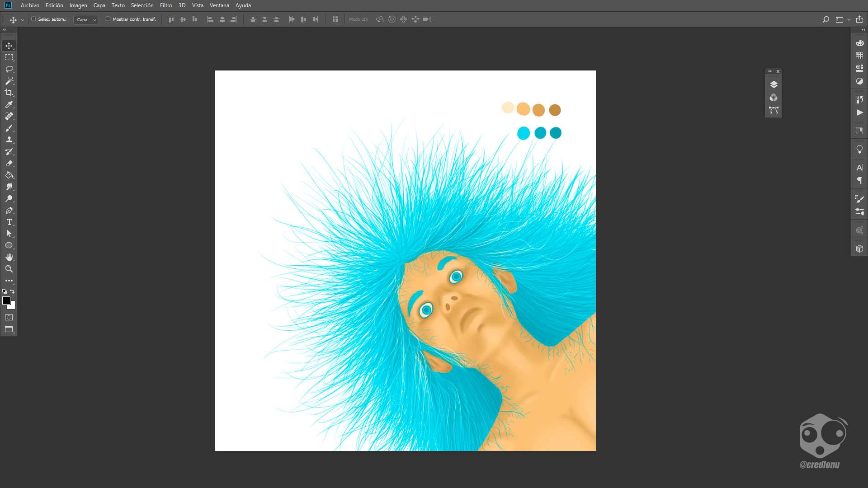Screen dimensions: 868x488
Task: Open screen mode selector at toolbar bottom
Action: (x=9, y=329)
